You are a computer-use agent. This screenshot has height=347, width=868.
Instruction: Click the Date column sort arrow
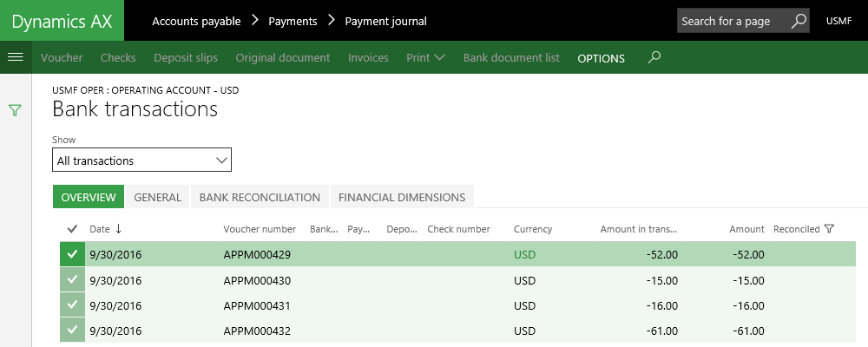point(118,229)
